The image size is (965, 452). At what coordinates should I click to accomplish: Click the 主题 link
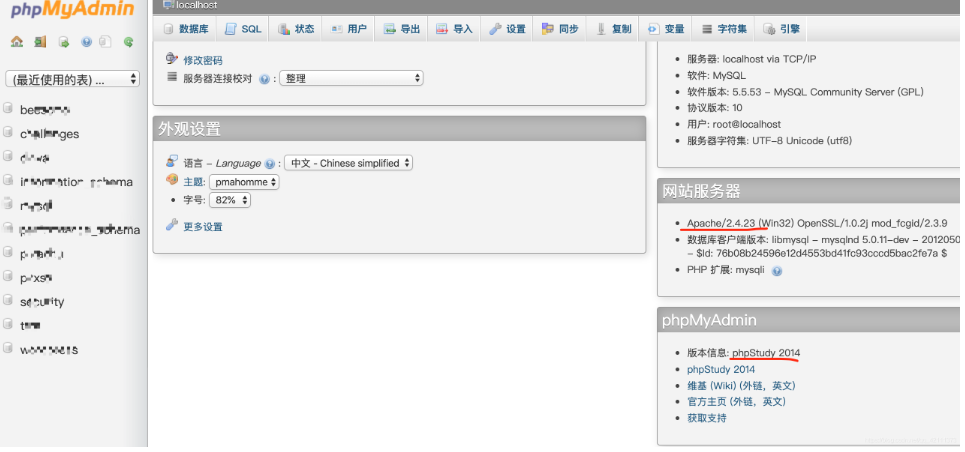(x=193, y=182)
